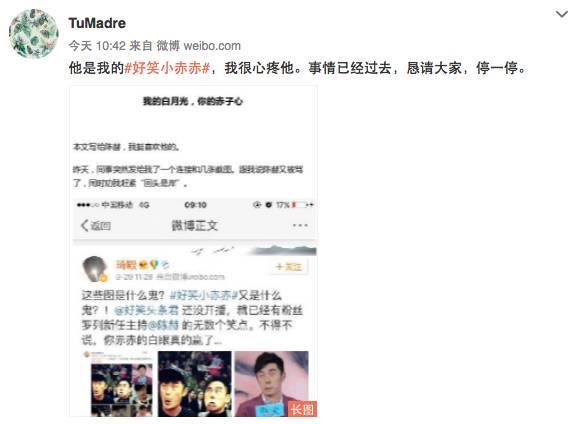Tap the +关注 follow button
Image resolution: width=583 pixels, height=424 pixels.
click(x=289, y=267)
